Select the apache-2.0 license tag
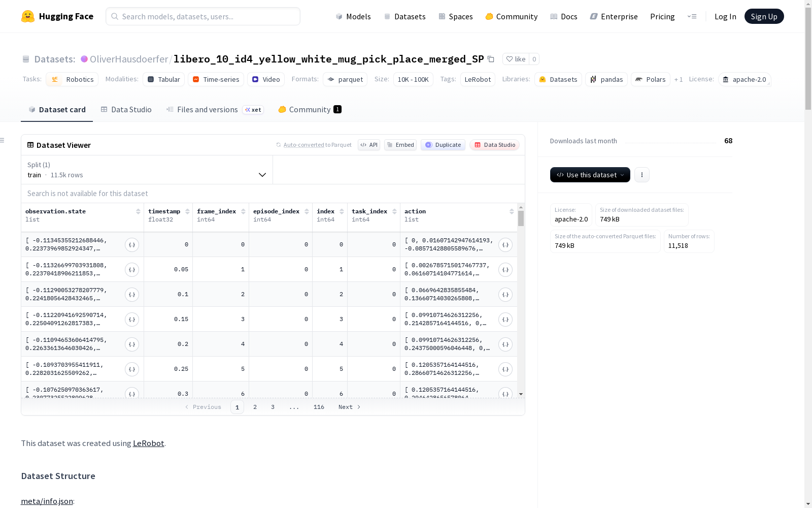 click(745, 79)
